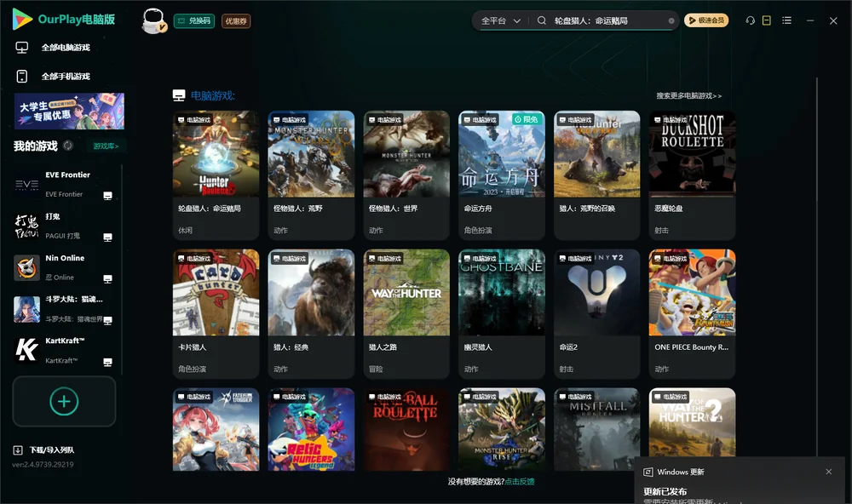
Task: Open the 优惠券 coupon button
Action: [236, 20]
